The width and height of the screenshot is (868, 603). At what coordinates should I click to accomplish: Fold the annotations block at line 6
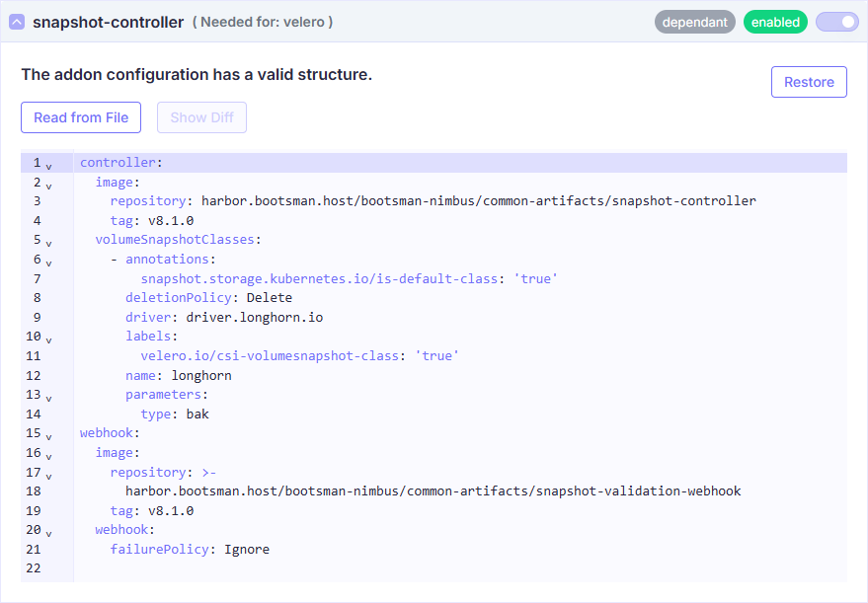click(49, 262)
